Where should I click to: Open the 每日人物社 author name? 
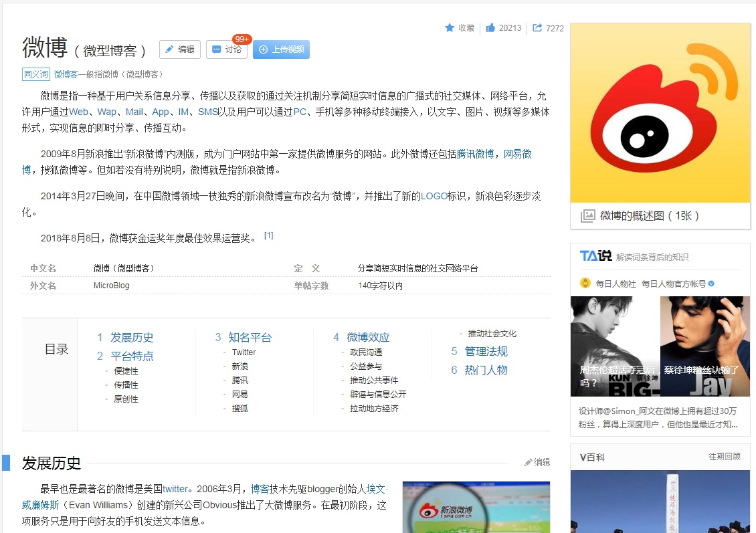(616, 284)
